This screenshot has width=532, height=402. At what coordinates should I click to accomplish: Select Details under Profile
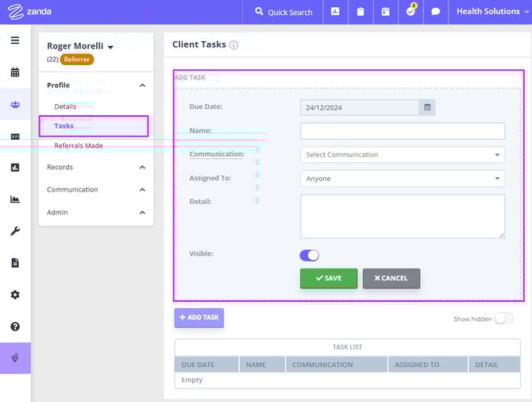[65, 106]
